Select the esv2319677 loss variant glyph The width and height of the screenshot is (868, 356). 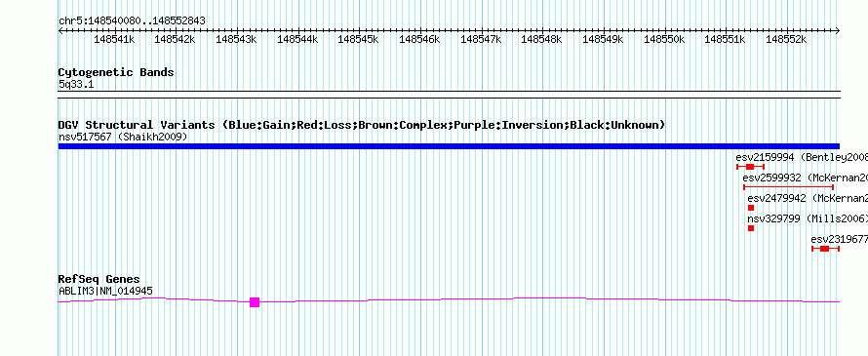[825, 249]
